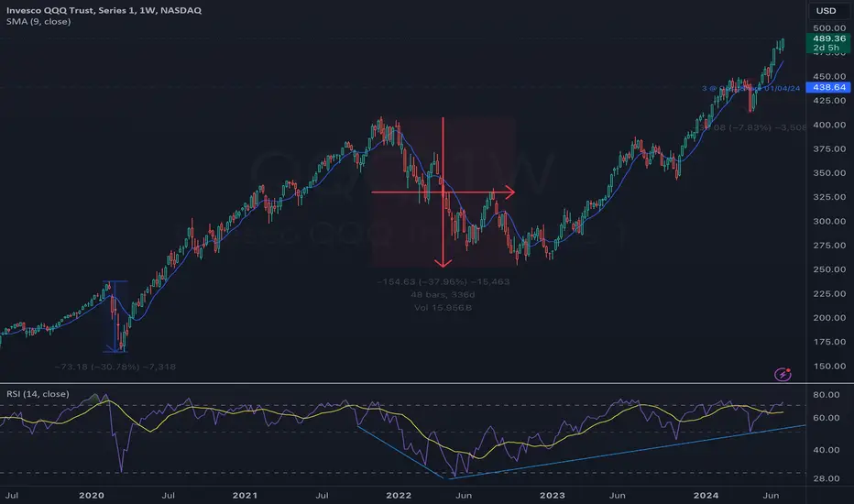The height and width of the screenshot is (504, 854).
Task: Click the 2020 label on the time axis
Action: [x=92, y=495]
